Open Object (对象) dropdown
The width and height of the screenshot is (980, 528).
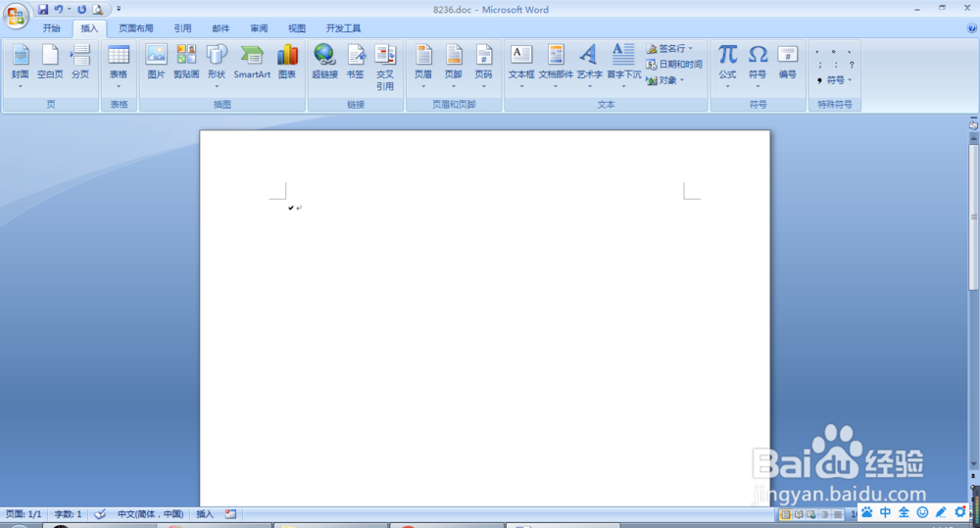(x=665, y=80)
